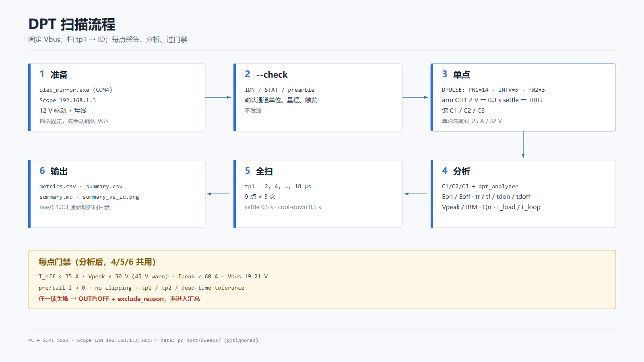Screen dimensions: 644x362
Task: Click step 4 heading '分析'
Action: click(x=462, y=171)
